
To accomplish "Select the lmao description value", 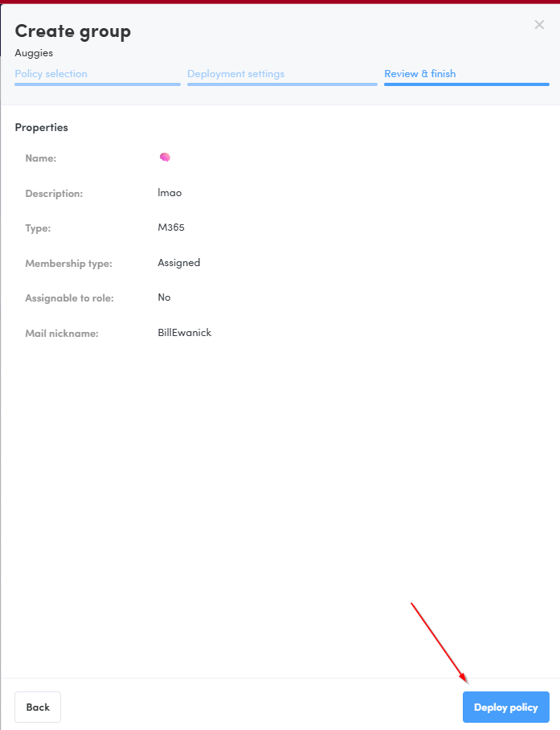I will click(170, 193).
